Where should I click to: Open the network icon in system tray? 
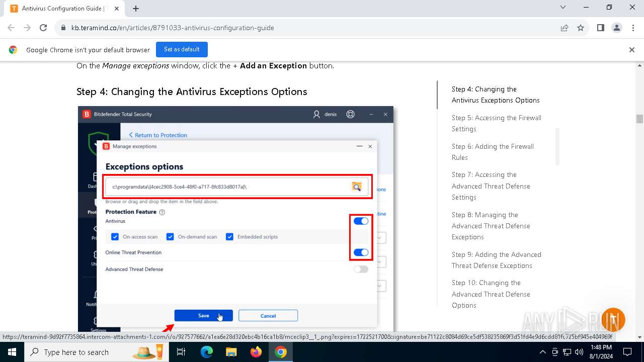pyautogui.click(x=567, y=352)
